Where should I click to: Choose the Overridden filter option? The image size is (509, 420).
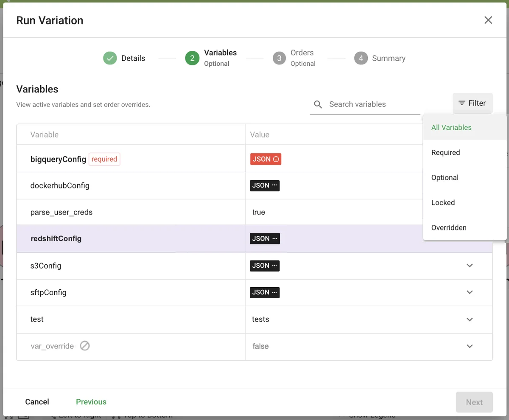[x=449, y=227]
